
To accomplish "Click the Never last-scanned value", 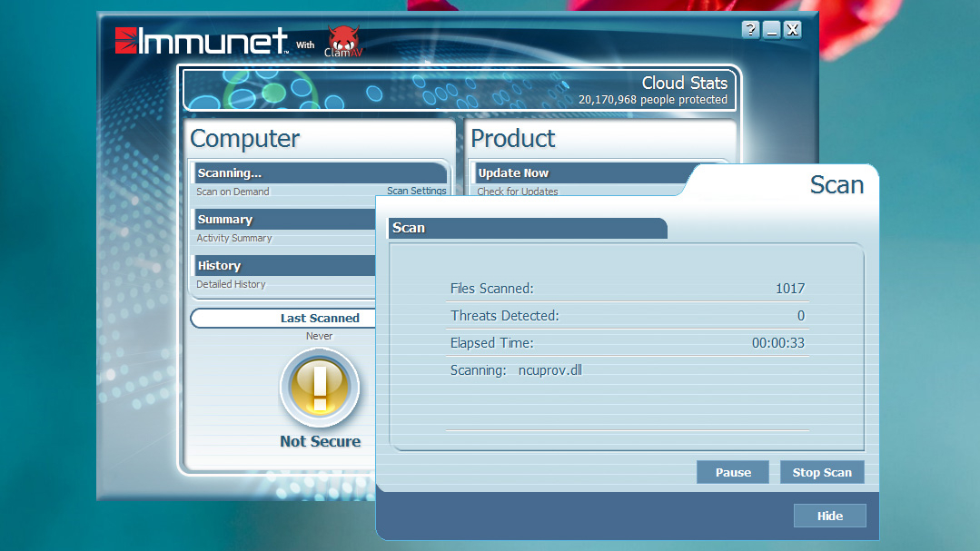I will tap(320, 336).
